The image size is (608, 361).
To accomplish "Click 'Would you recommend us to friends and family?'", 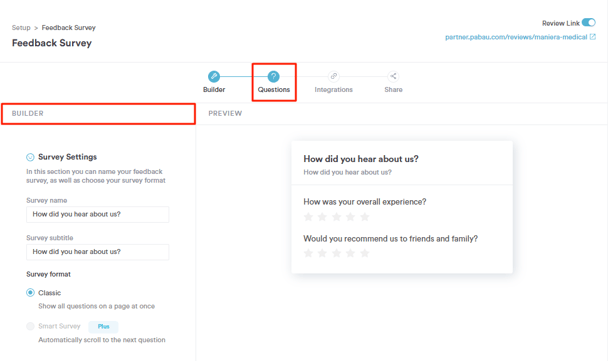I will click(390, 239).
